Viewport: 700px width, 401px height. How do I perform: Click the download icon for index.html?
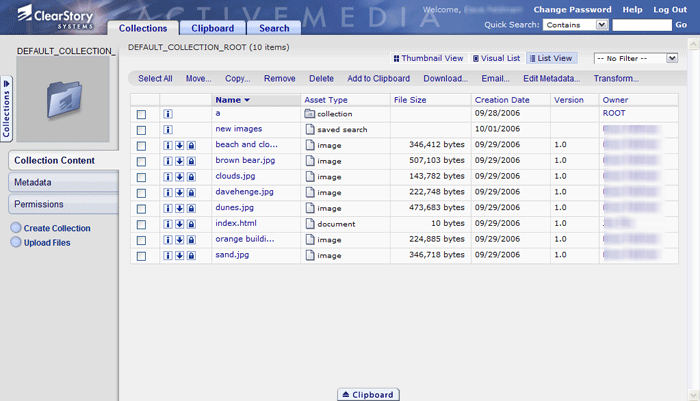click(x=179, y=224)
